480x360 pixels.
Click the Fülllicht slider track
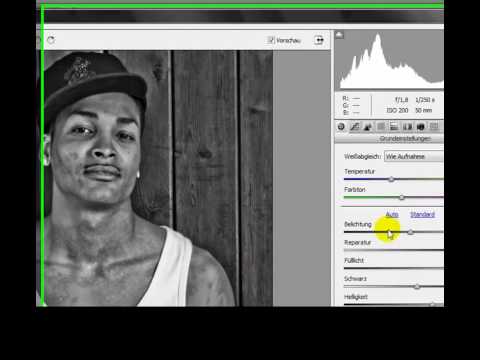(x=394, y=268)
